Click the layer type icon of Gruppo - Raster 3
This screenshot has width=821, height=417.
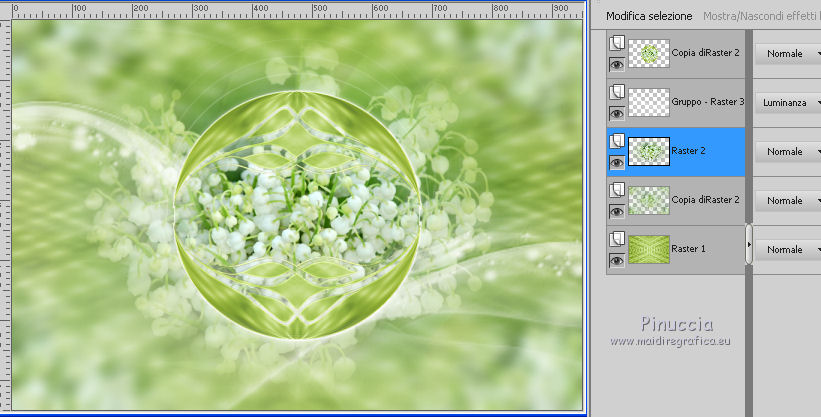[x=617, y=92]
